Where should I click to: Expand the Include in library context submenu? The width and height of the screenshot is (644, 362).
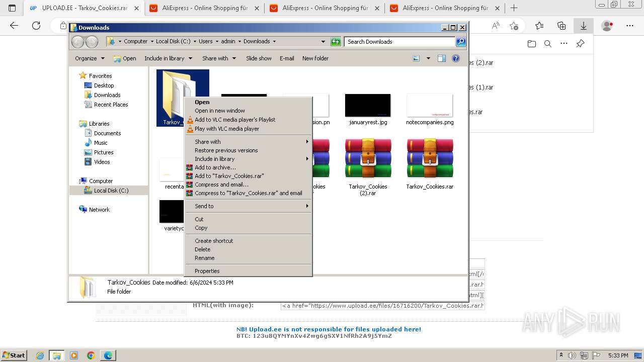point(249,159)
